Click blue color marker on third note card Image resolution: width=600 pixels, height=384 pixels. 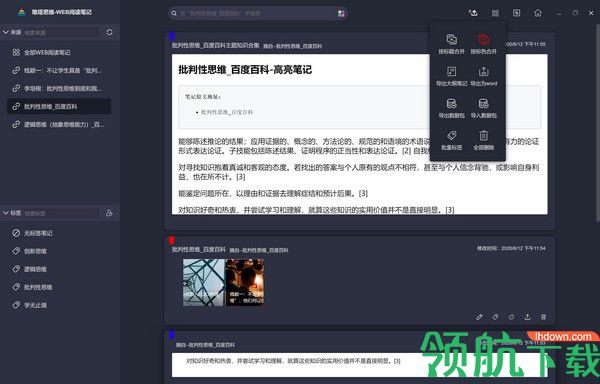pos(172,335)
